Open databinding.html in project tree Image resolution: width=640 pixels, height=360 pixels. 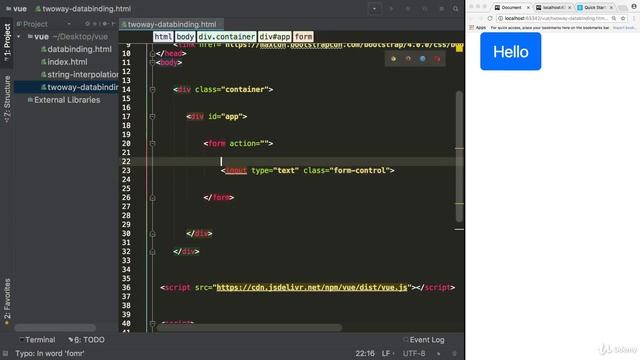[76, 49]
